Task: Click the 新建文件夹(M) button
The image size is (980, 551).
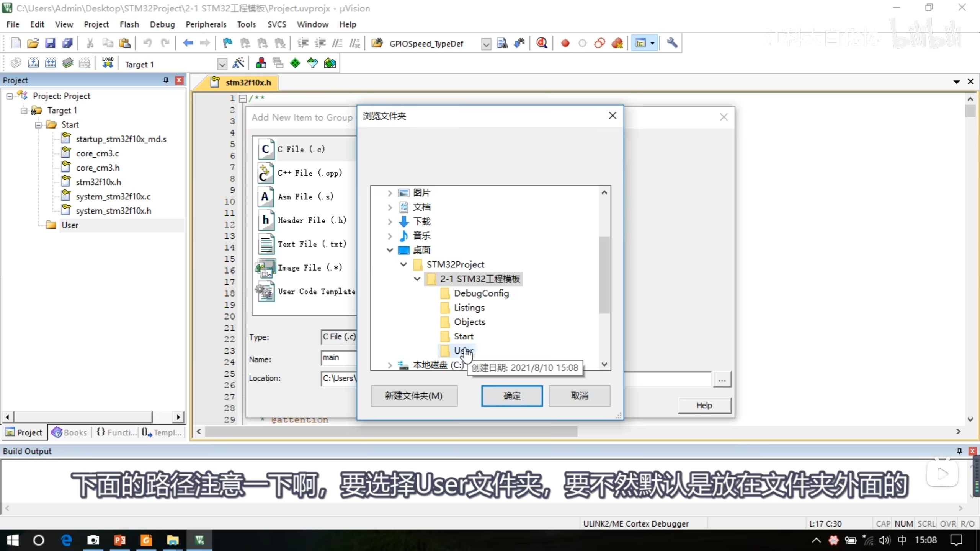Action: tap(414, 396)
